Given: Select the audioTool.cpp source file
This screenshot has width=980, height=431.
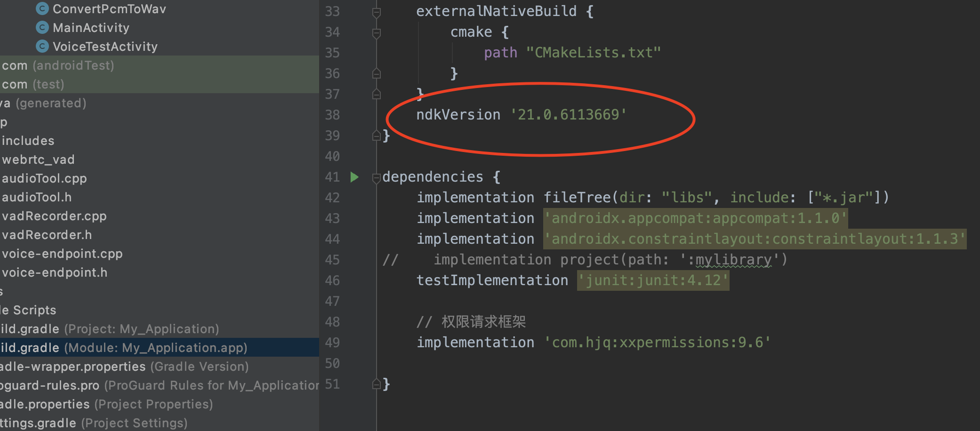Looking at the screenshot, I should click(43, 178).
